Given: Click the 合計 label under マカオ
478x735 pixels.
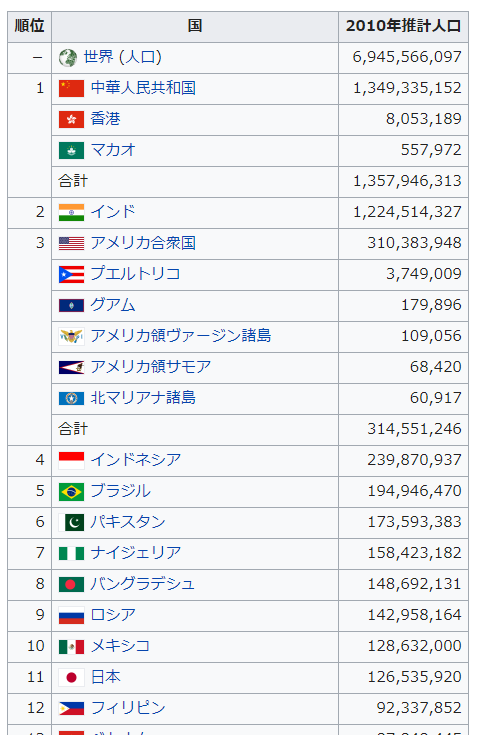Looking at the screenshot, I should 73,181.
